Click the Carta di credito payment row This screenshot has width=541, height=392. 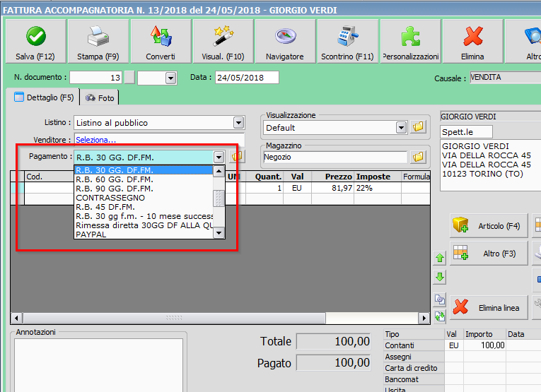click(463, 368)
